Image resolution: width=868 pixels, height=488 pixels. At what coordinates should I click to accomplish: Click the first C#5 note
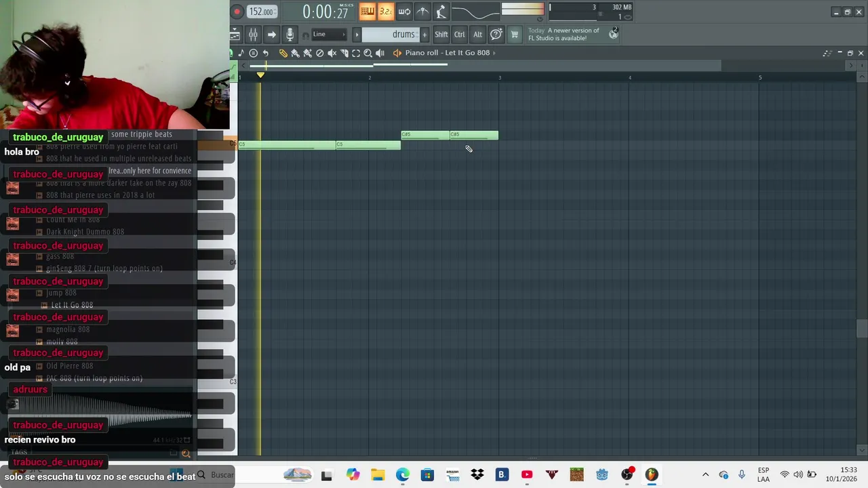425,136
